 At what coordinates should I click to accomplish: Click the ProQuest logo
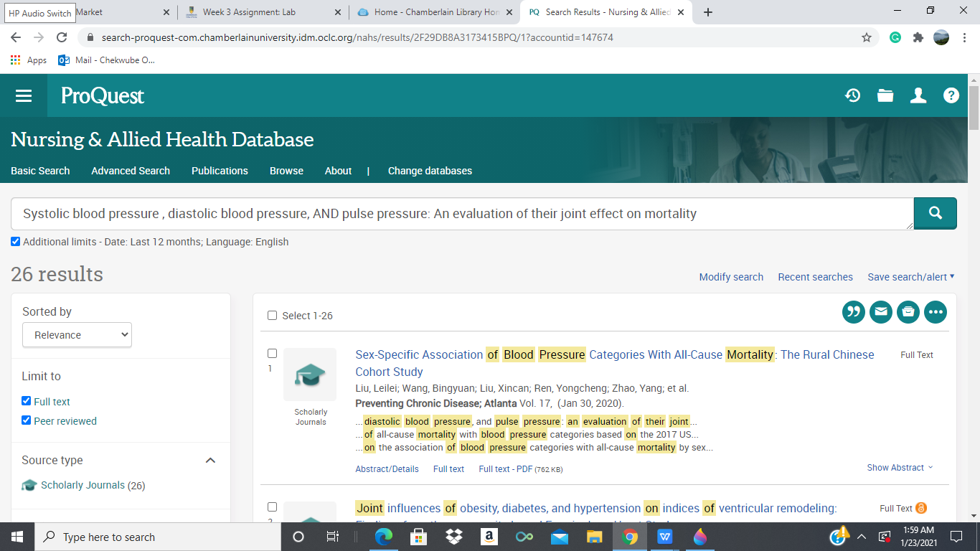[103, 95]
